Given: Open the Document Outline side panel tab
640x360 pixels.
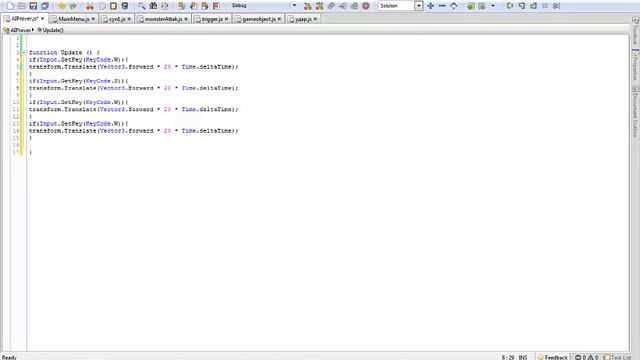Looking at the screenshot, I should click(x=635, y=111).
